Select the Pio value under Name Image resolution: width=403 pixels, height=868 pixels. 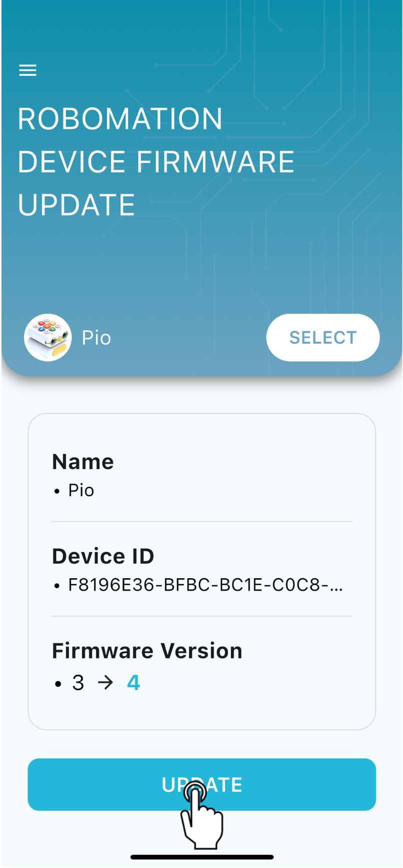(x=81, y=490)
